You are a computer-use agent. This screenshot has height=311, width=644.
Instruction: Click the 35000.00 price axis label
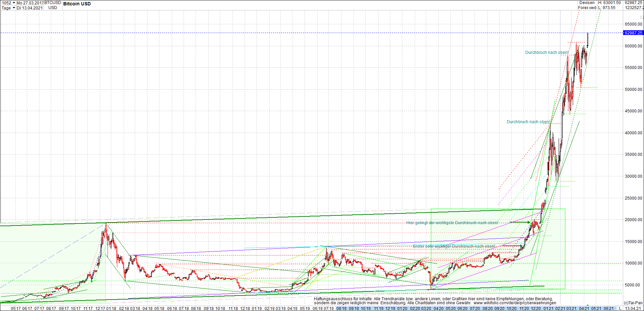[x=634, y=154]
